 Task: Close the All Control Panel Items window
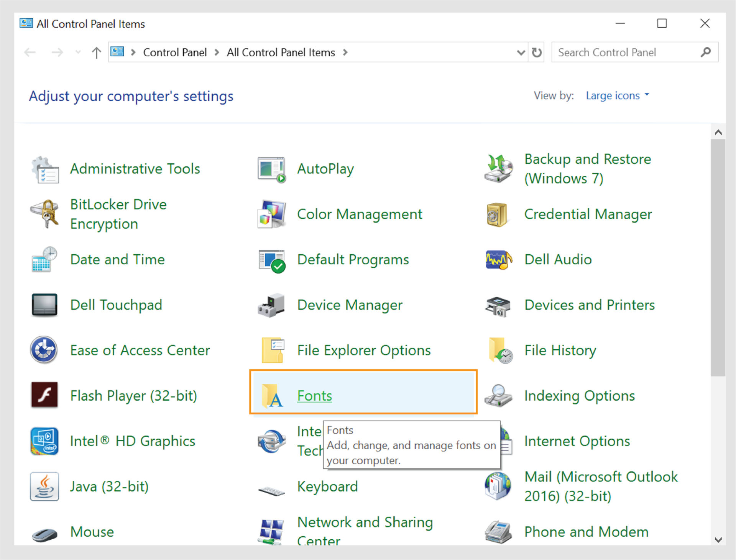coord(705,23)
